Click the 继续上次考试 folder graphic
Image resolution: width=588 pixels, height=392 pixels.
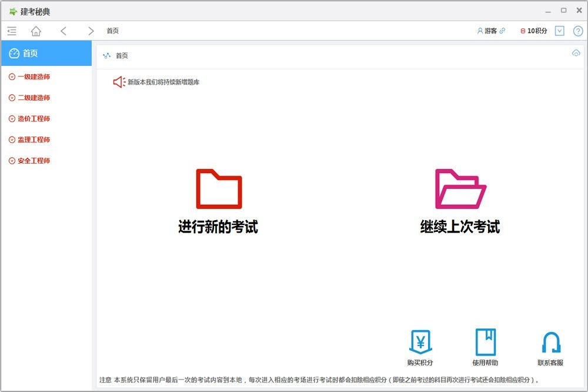[460, 187]
